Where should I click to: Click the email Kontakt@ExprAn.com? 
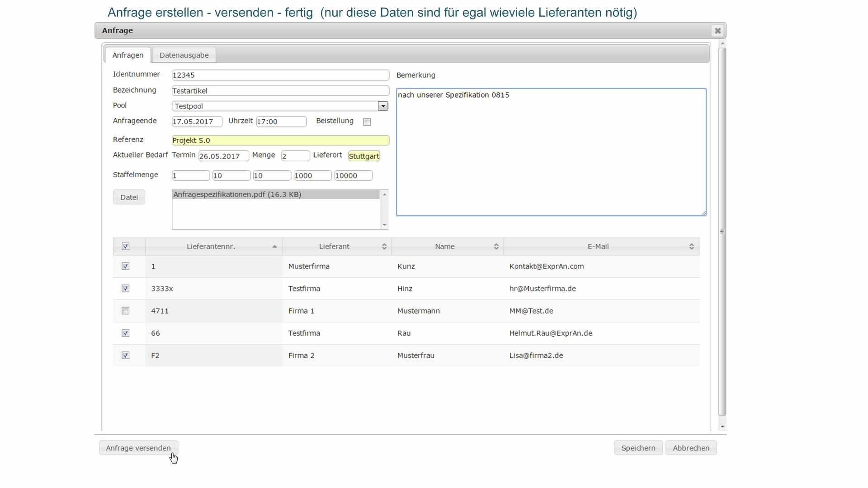pyautogui.click(x=547, y=266)
